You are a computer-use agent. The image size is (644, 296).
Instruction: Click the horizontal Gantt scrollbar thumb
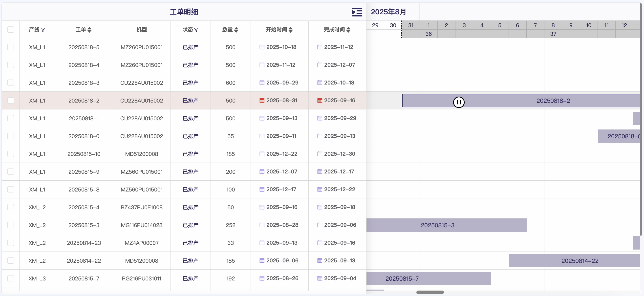coord(430,292)
